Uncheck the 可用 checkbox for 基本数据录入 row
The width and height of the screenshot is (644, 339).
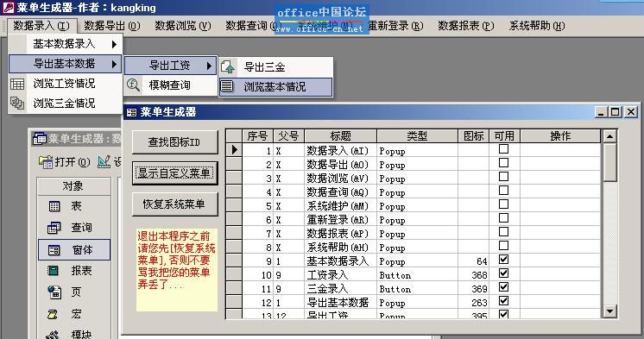coord(503,260)
